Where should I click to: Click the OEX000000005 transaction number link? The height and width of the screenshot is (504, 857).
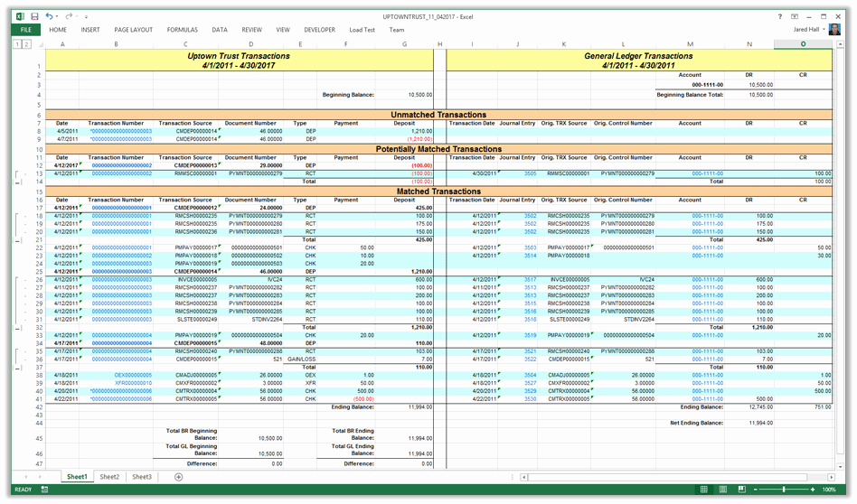pos(133,375)
